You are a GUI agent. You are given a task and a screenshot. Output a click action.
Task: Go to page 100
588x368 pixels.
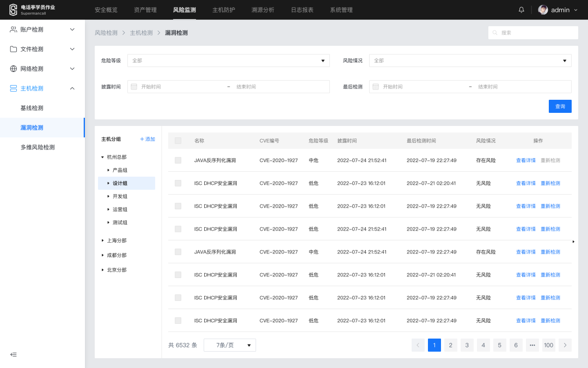549,345
